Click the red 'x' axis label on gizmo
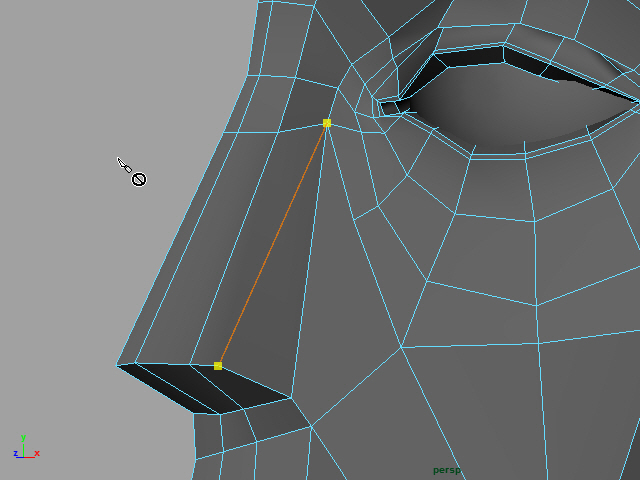 37,453
